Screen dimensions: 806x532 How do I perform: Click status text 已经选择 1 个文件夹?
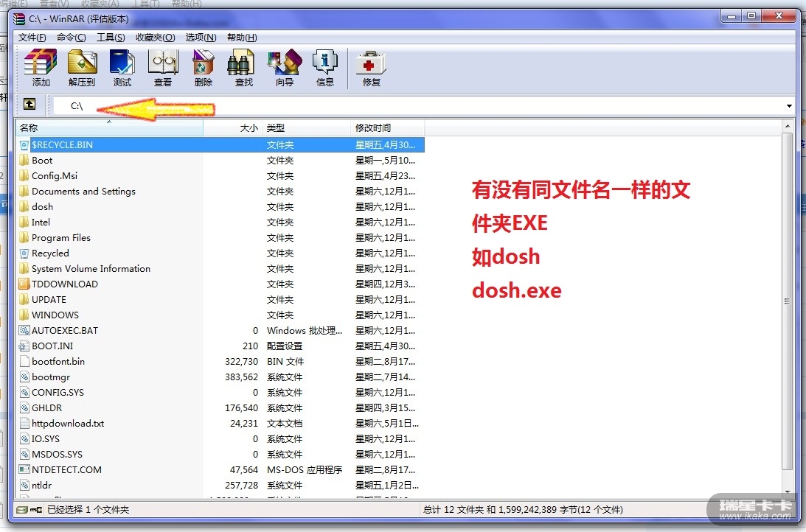(x=88, y=509)
